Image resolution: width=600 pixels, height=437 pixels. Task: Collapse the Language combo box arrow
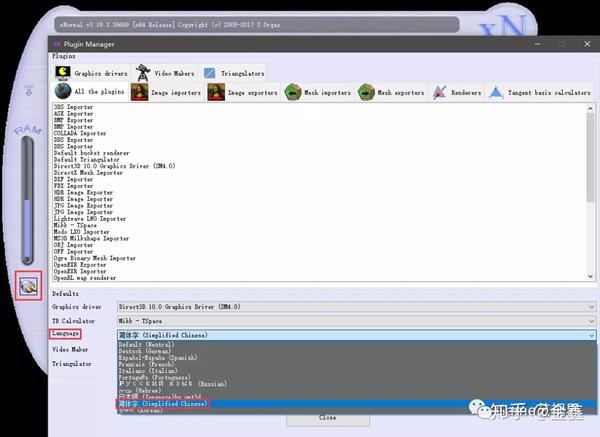tap(591, 335)
